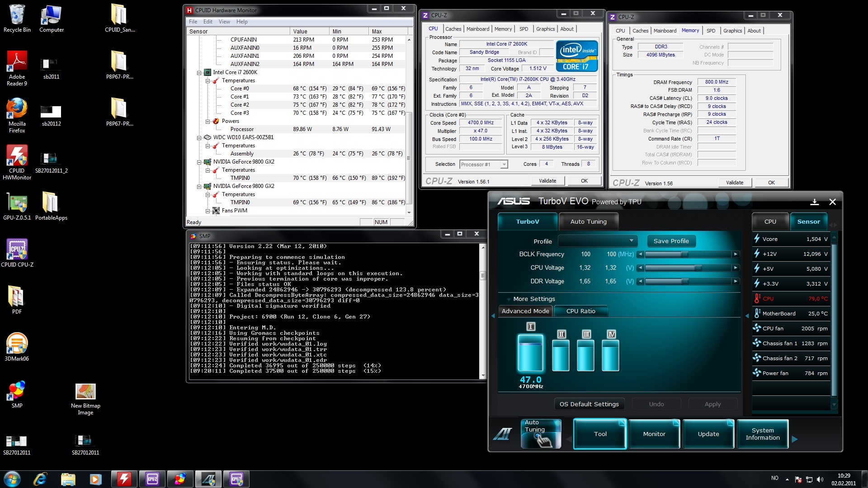Expand right arrow next to System Information

pos(795,439)
